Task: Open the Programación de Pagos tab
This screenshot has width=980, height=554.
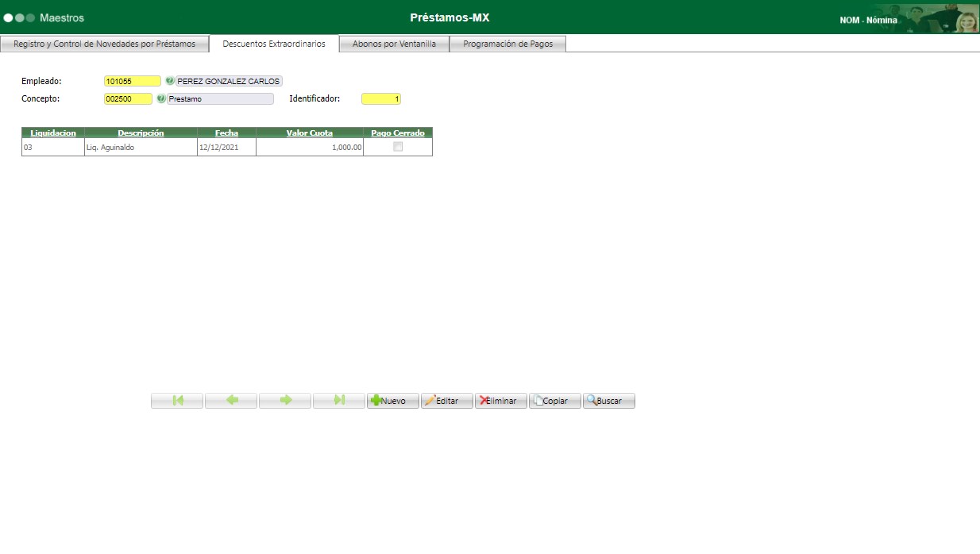Action: point(508,44)
